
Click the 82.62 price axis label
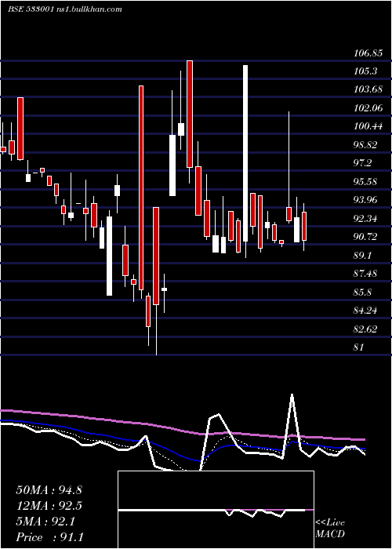click(x=366, y=329)
